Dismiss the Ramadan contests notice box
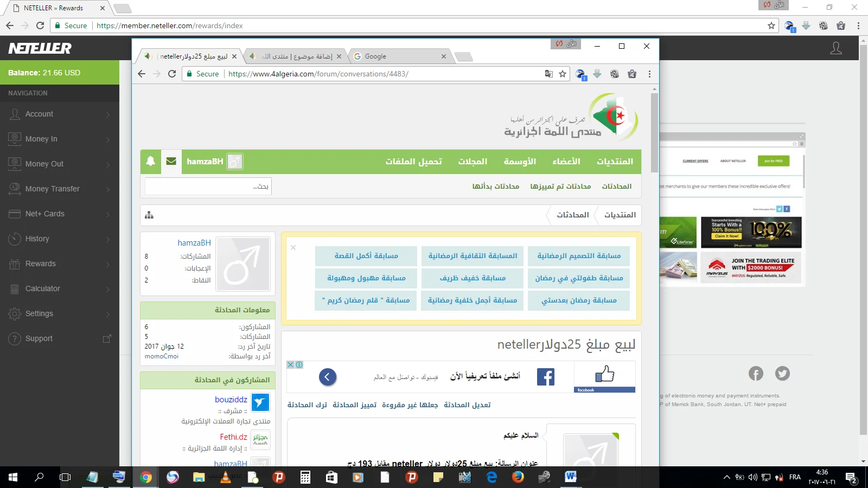 (x=293, y=248)
